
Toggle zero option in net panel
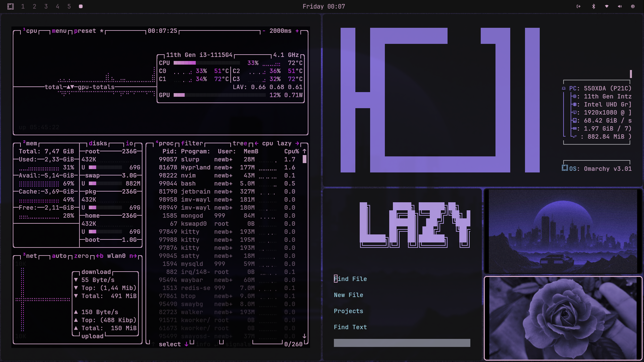81,256
